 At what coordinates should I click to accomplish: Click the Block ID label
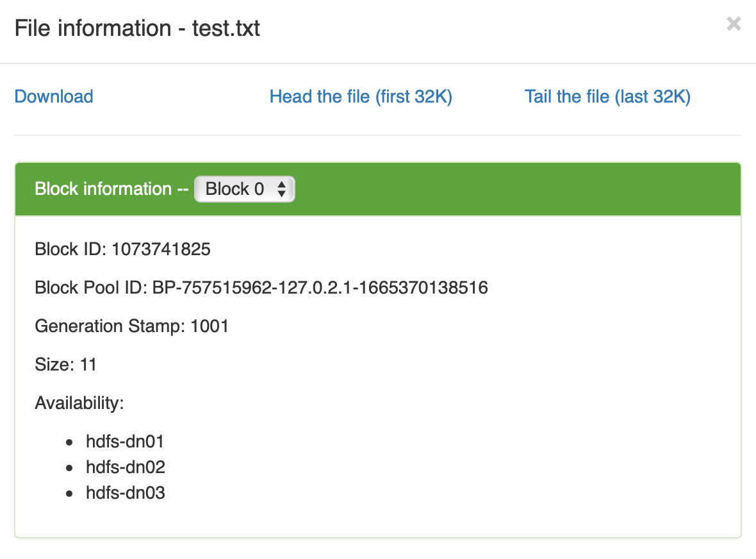70,249
